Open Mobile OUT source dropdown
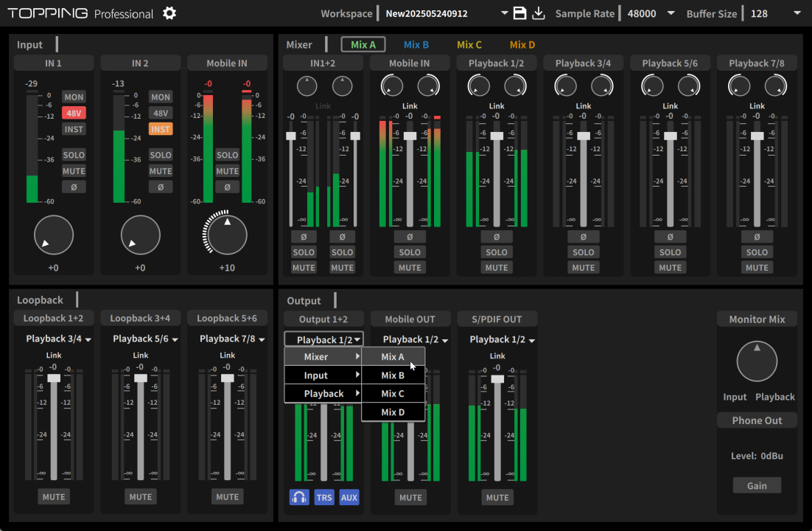 click(x=416, y=339)
